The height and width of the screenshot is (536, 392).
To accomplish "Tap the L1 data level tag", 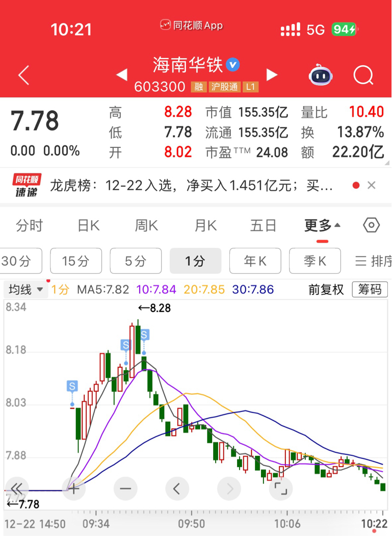I will coord(250,87).
